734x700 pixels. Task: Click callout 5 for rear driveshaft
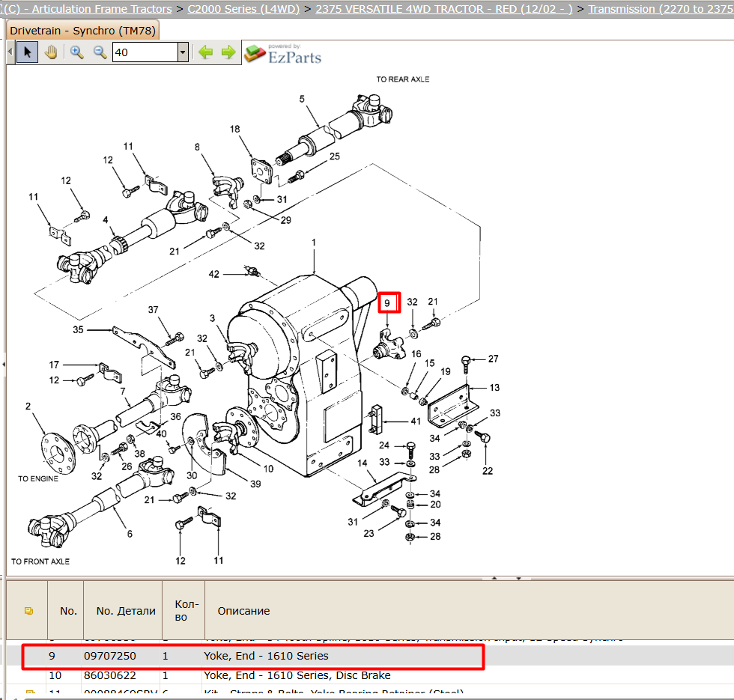302,99
